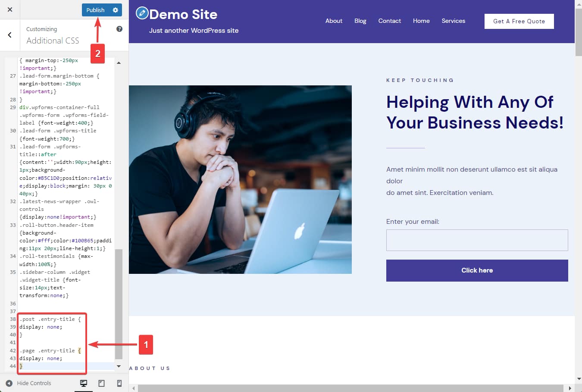Switch to tablet preview mode
Screen dimensions: 582x392
point(102,383)
